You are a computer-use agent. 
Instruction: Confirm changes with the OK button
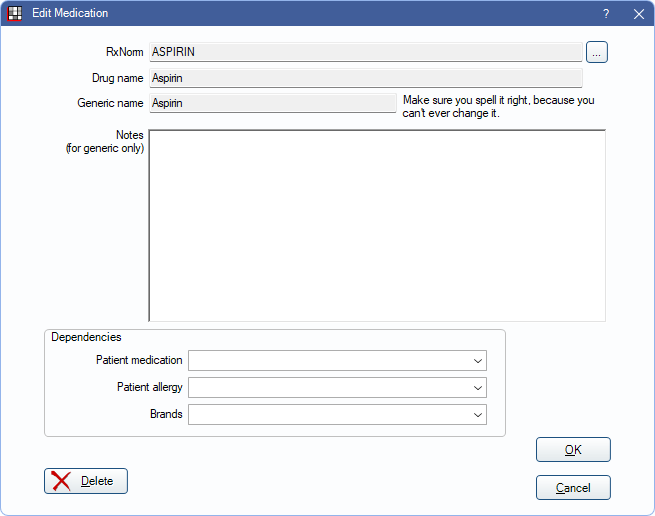pyautogui.click(x=573, y=450)
